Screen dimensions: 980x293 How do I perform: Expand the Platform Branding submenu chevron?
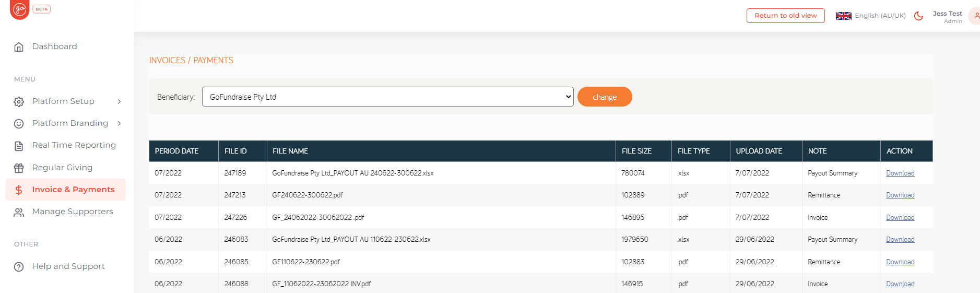pos(119,123)
